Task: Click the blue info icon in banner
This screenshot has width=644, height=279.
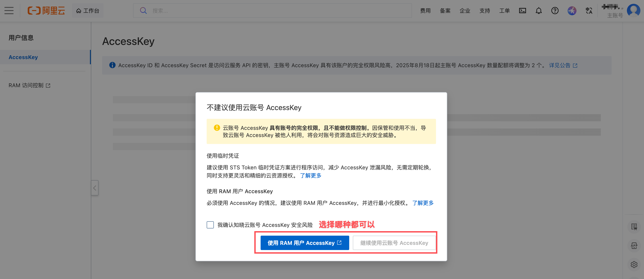Action: coord(112,65)
